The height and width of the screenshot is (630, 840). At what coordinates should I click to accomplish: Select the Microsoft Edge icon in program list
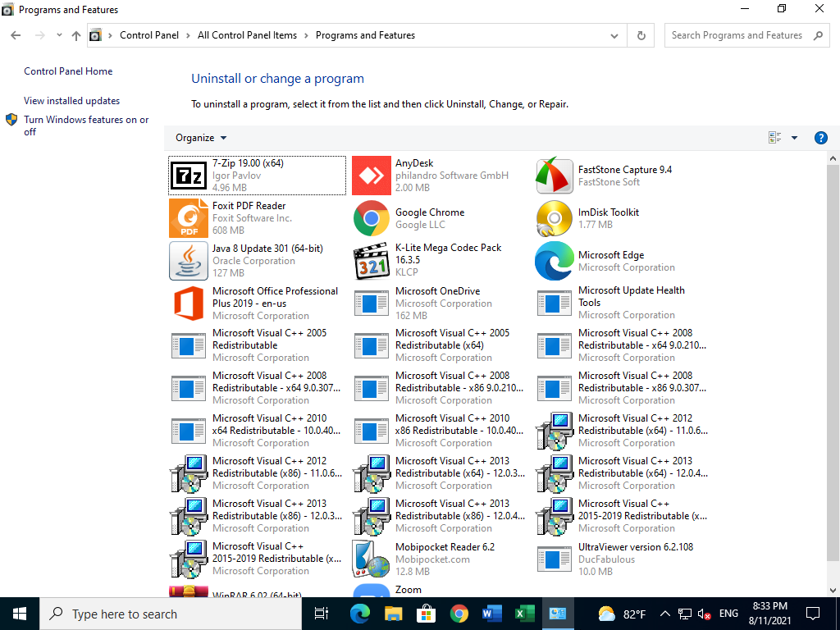tap(554, 261)
